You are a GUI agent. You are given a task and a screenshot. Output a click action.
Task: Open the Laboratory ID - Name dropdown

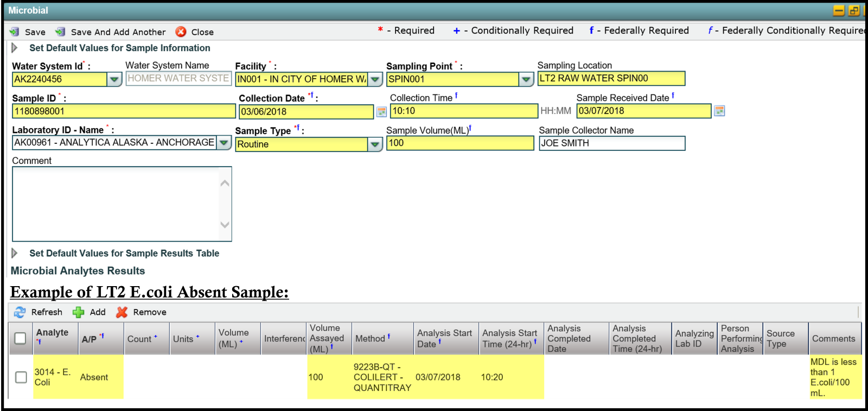[x=224, y=143]
